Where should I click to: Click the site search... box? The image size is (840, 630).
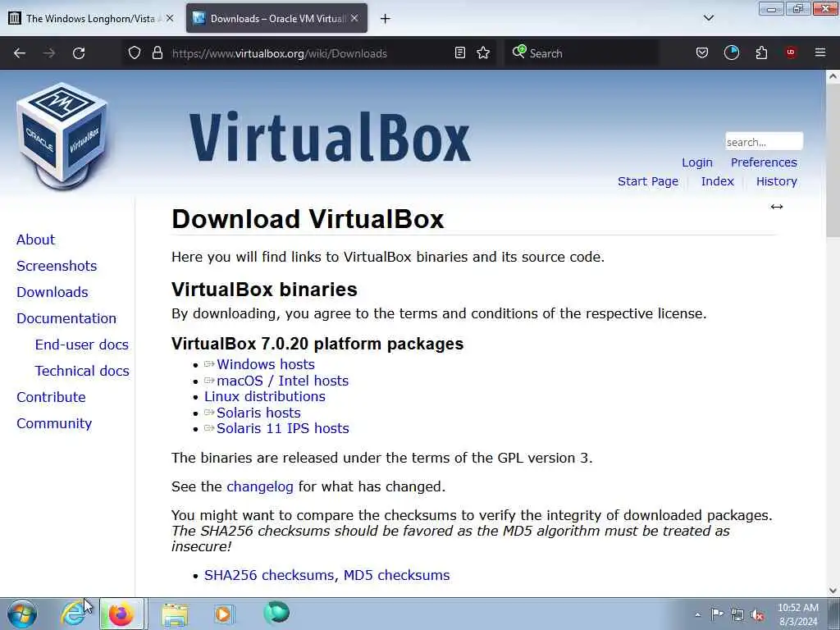764,142
